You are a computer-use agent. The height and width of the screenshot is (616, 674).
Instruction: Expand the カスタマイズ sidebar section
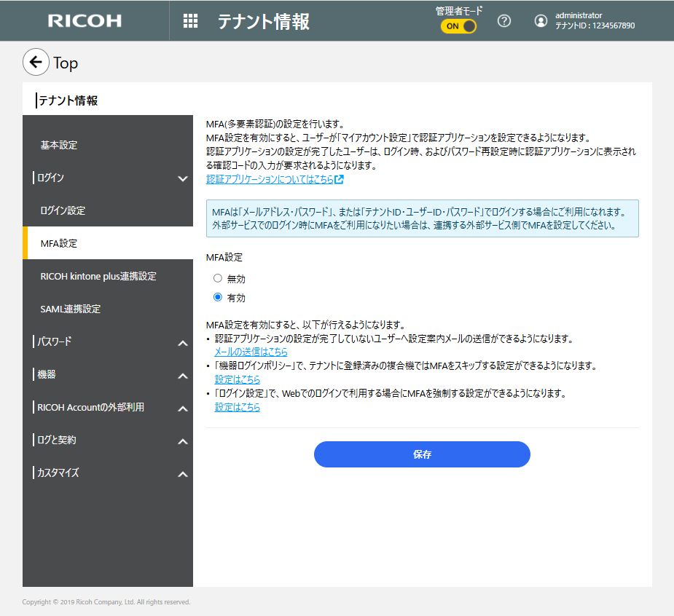click(182, 473)
